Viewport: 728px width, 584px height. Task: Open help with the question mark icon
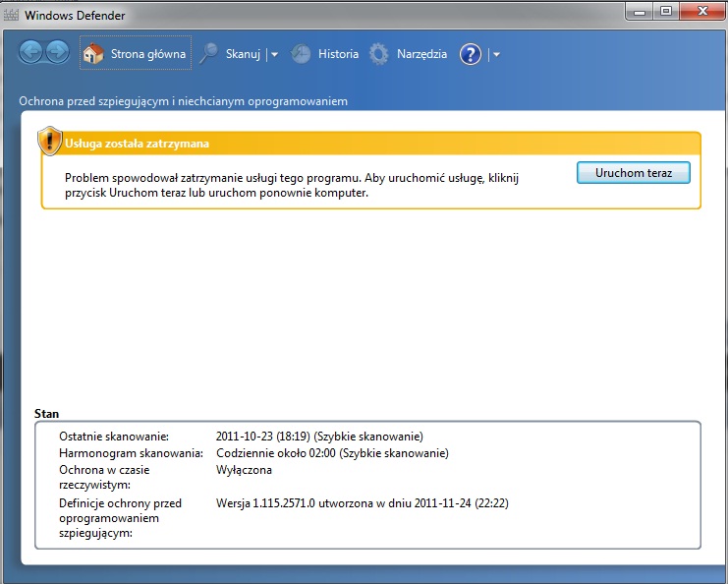click(x=471, y=54)
